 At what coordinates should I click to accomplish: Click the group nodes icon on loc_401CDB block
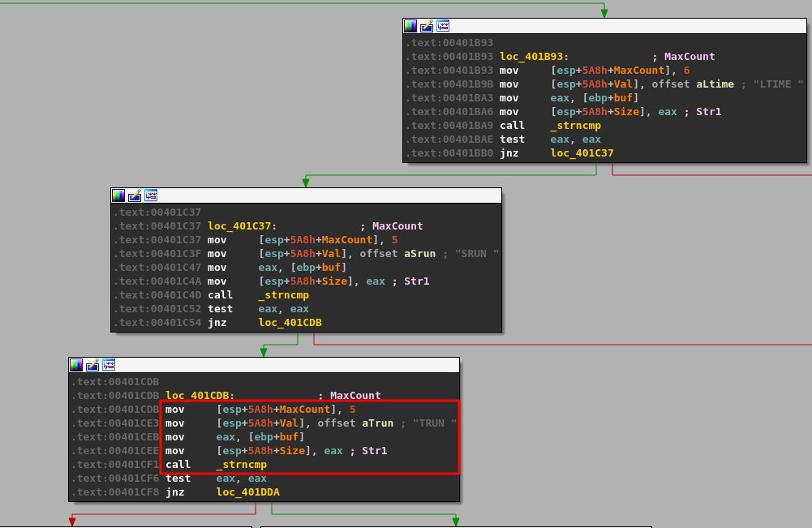(109, 365)
